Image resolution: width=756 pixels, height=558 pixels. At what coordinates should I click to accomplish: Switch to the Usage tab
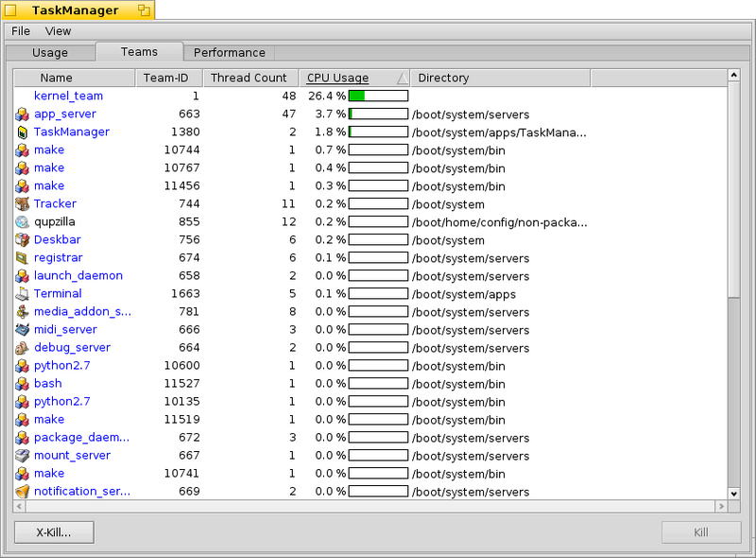[x=50, y=53]
